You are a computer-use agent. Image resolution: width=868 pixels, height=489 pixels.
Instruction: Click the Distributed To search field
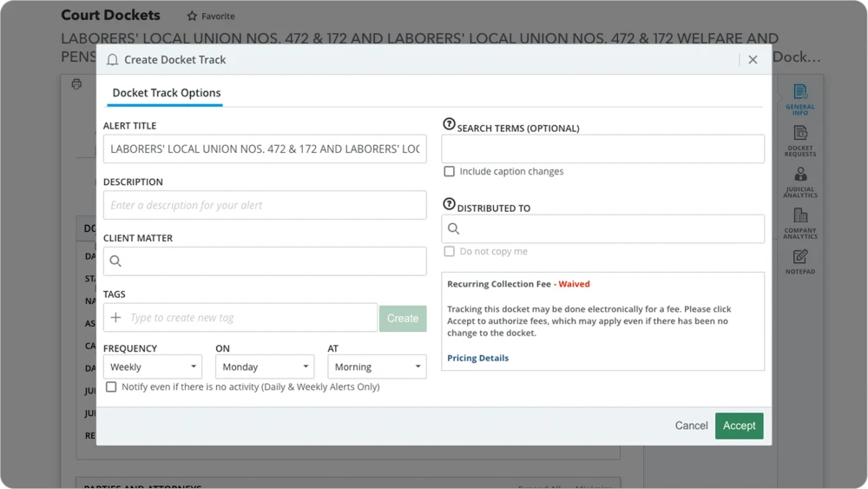coord(603,228)
